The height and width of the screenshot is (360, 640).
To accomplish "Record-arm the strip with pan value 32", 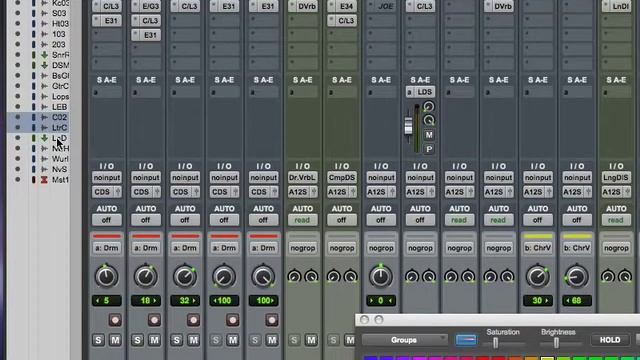I will coord(193,320).
